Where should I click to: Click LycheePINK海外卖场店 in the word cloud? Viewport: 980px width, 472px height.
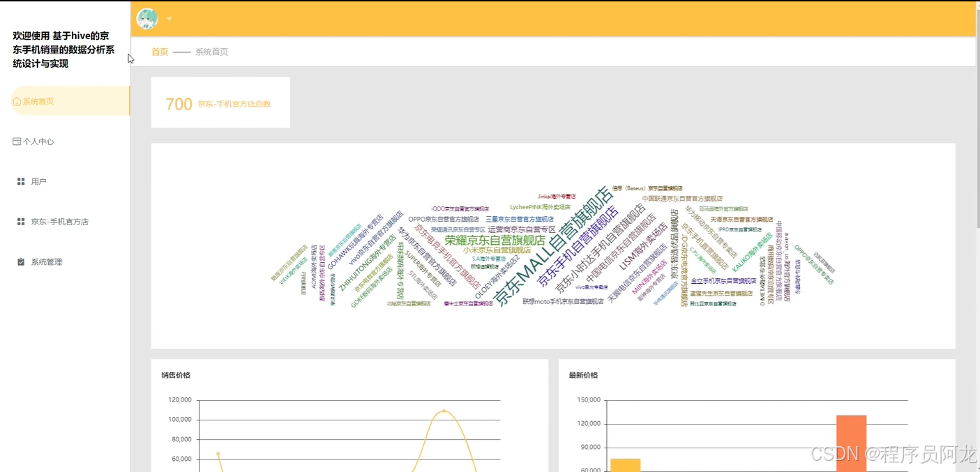click(x=540, y=207)
